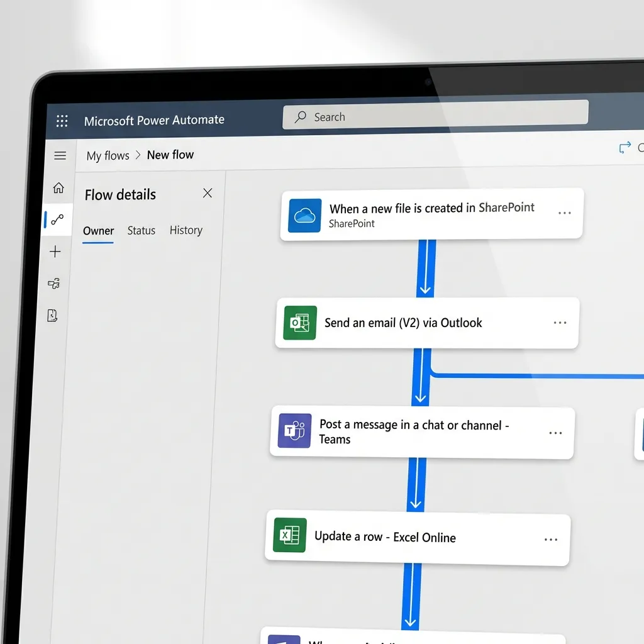Click the Outlook email action icon
The height and width of the screenshot is (644, 644).
coord(299,323)
